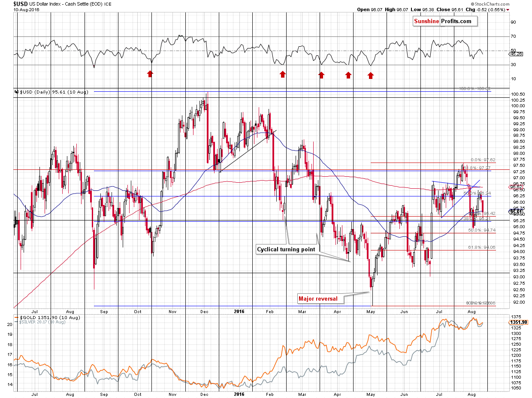Click the 90 level on the RSI axis
The width and height of the screenshot is (532, 398).
click(513, 22)
